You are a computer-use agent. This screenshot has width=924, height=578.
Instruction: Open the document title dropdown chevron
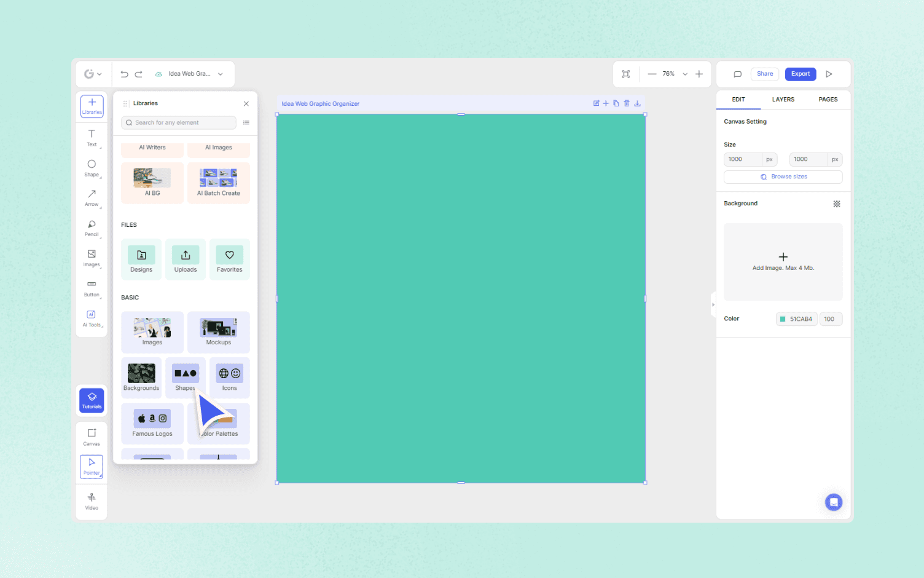(x=220, y=74)
